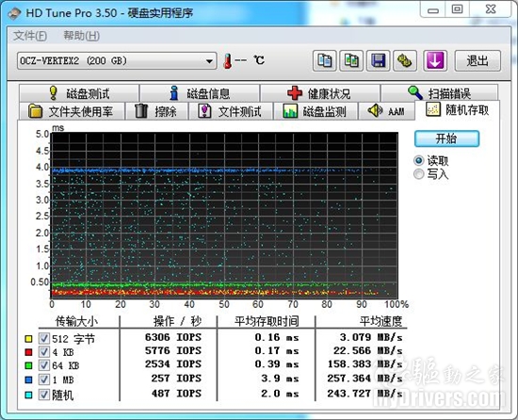Close the HD Tune Pro window
Screen dimensions: 518x420
491,10
